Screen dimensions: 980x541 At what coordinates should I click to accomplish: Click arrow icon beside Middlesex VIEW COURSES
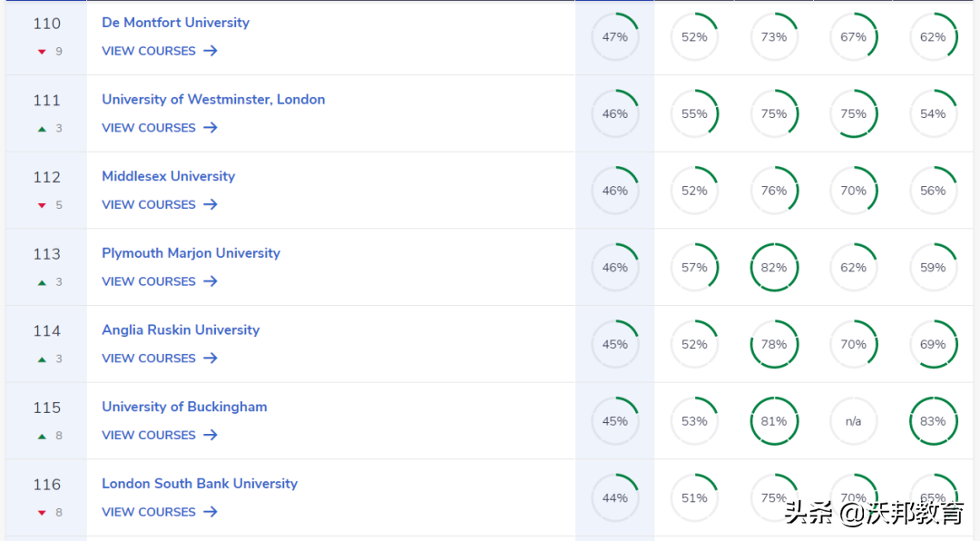tap(211, 204)
